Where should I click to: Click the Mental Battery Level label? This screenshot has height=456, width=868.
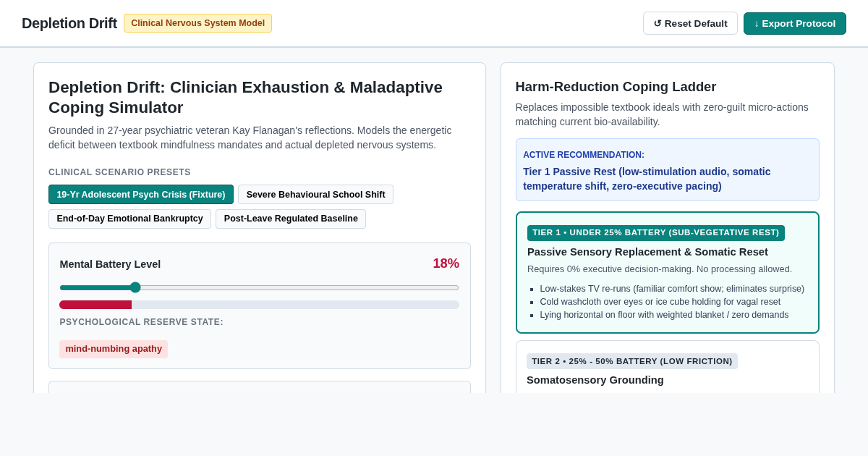110,264
